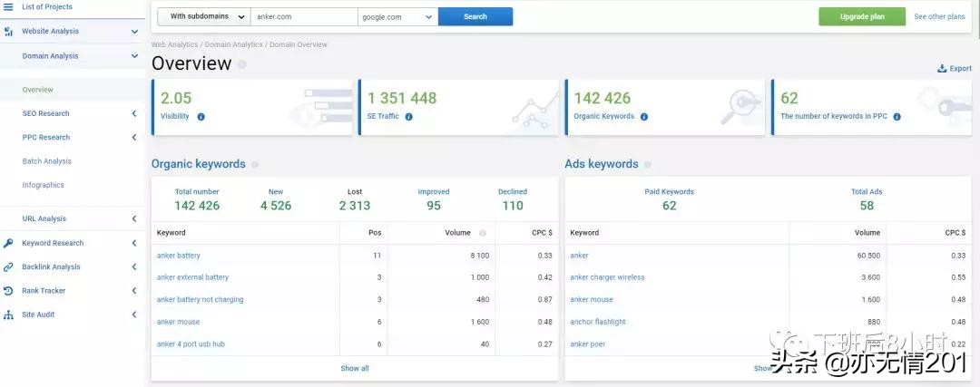This screenshot has width=980, height=387.
Task: Click info icon beside Overview heading
Action: [x=242, y=64]
